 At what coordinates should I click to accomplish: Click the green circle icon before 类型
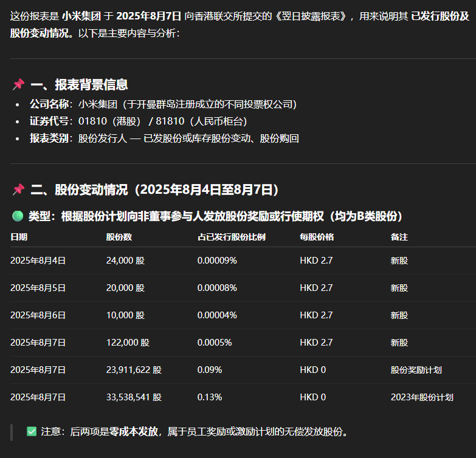tap(18, 216)
